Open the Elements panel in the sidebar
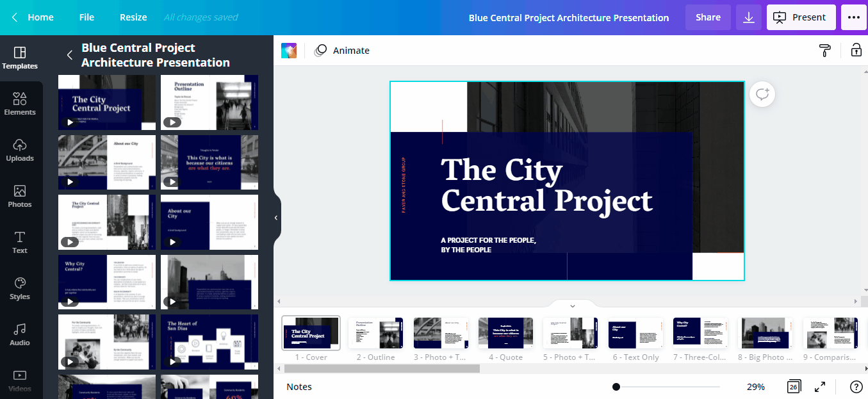868x399 pixels. point(20,103)
